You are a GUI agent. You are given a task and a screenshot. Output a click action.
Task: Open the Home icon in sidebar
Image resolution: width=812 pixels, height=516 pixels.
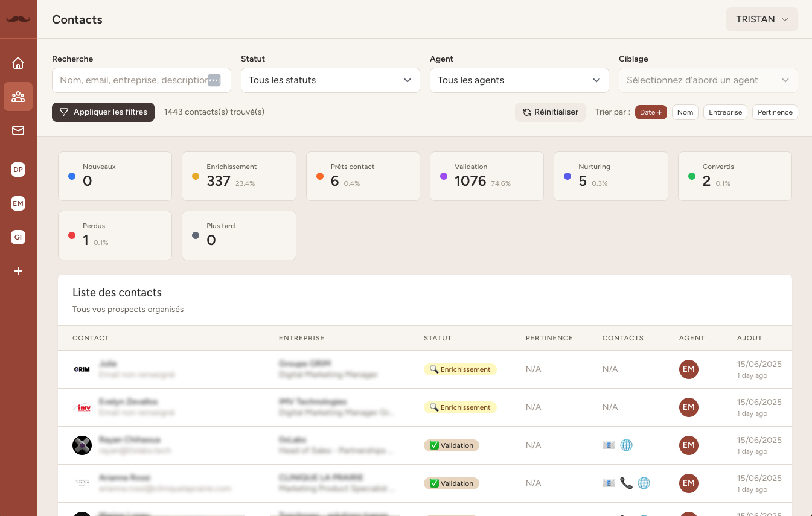tap(18, 63)
